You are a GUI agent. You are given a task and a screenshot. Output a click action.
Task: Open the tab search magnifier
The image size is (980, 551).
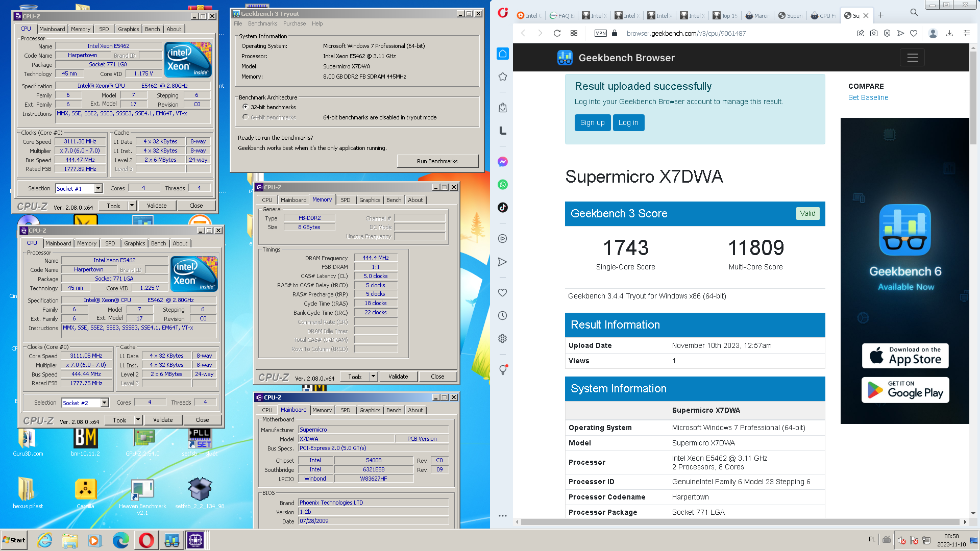coord(914,12)
